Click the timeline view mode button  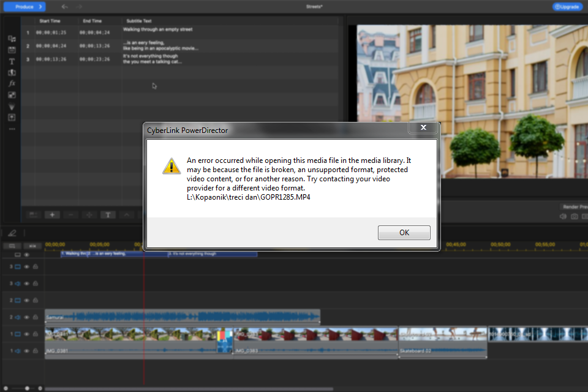(12, 246)
